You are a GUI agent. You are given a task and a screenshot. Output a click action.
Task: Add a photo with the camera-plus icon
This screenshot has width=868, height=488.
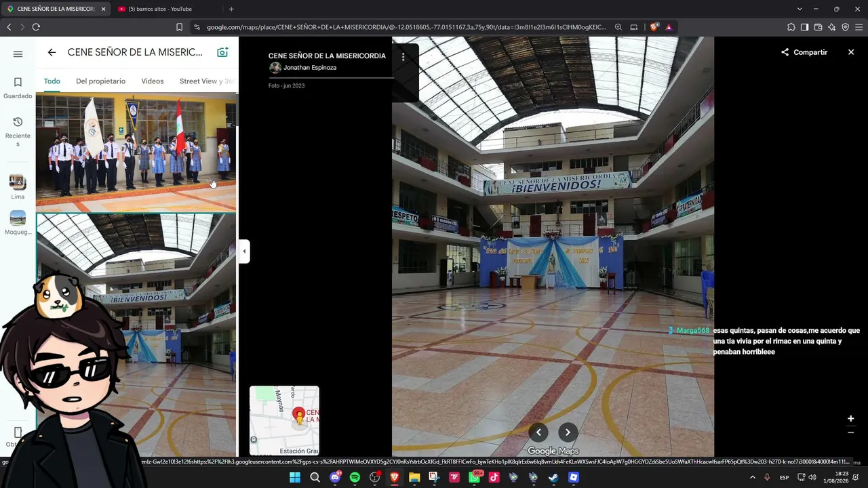tap(222, 52)
